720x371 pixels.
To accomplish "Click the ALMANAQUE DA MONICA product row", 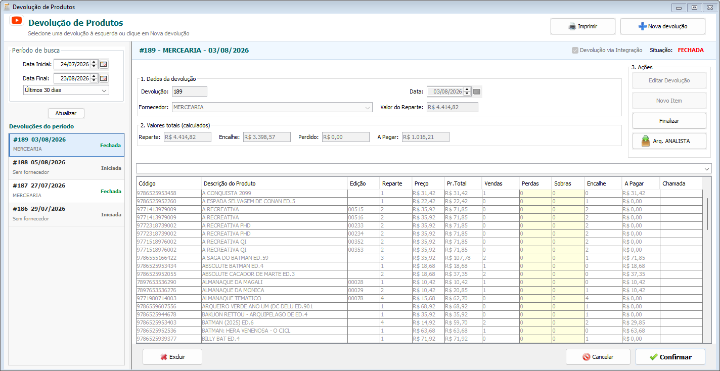I will coord(419,290).
